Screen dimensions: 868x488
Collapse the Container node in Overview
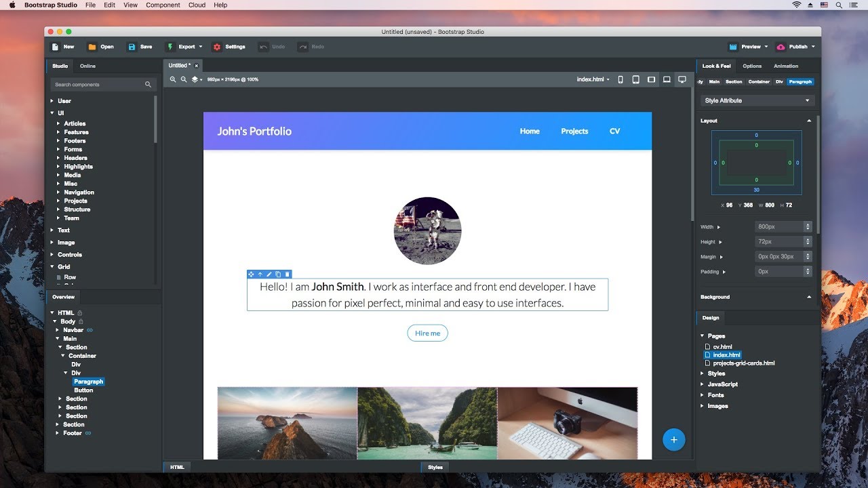63,356
